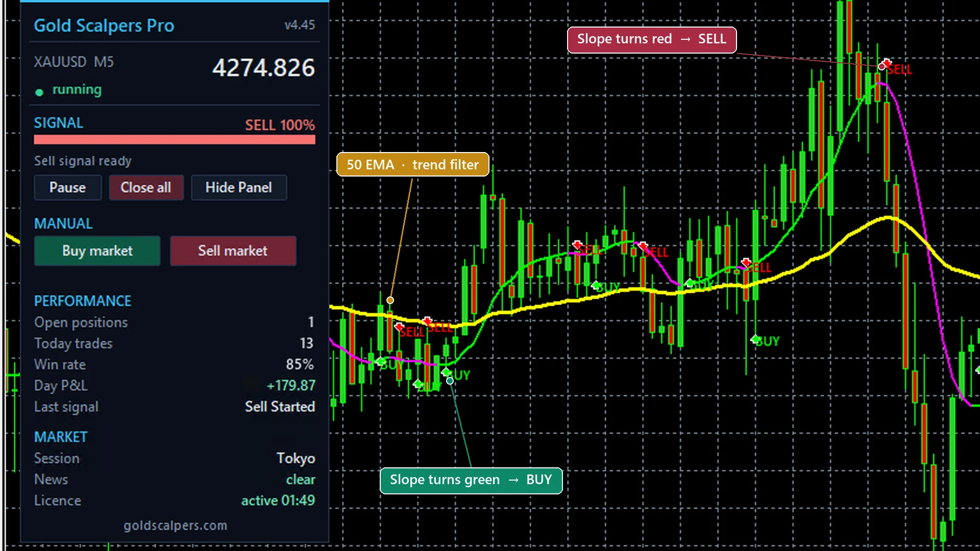Click the News clear status
Image resolution: width=980 pixels, height=551 pixels.
coord(301,480)
